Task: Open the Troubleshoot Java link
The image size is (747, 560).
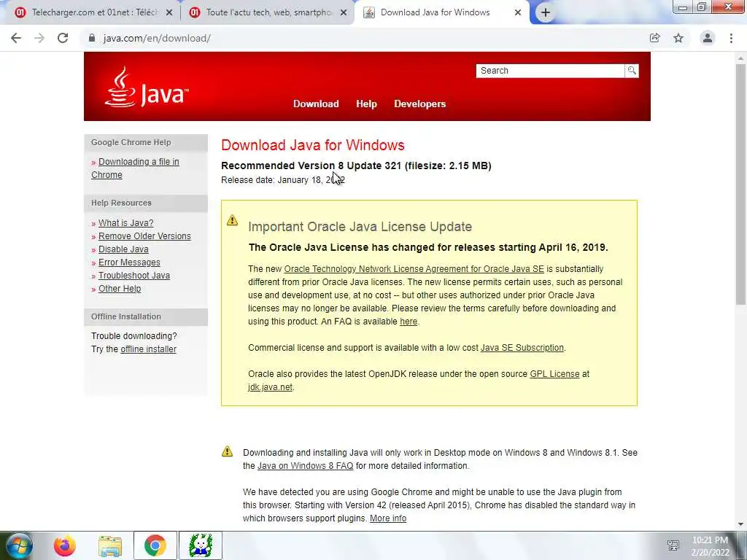Action: pos(134,275)
